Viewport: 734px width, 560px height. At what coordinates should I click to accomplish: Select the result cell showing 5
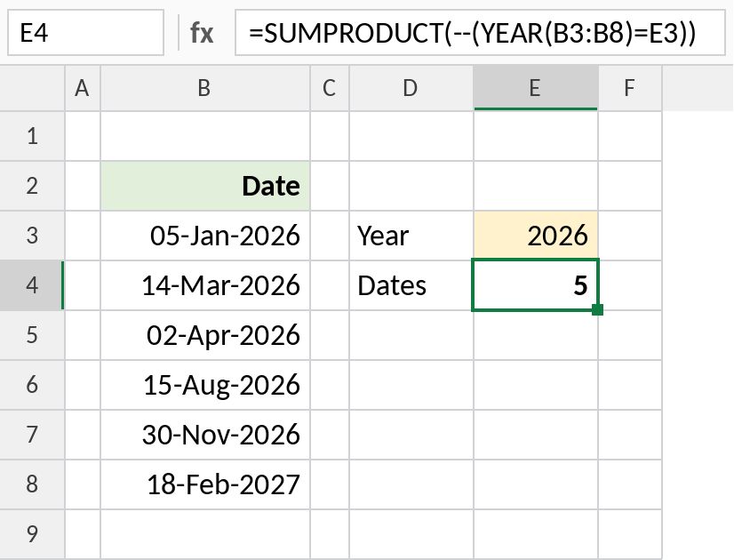pyautogui.click(x=536, y=285)
